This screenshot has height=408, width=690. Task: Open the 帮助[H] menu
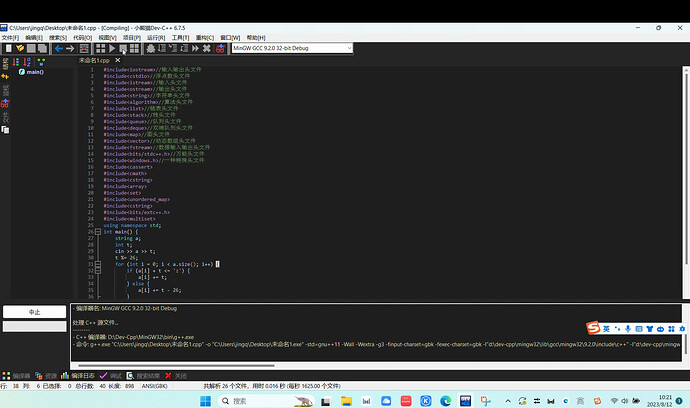point(256,38)
